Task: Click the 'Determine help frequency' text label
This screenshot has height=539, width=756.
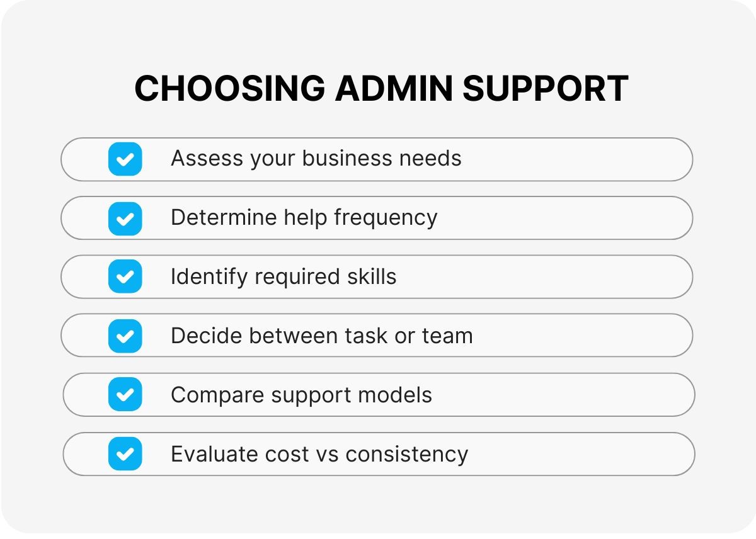Action: pyautogui.click(x=304, y=217)
